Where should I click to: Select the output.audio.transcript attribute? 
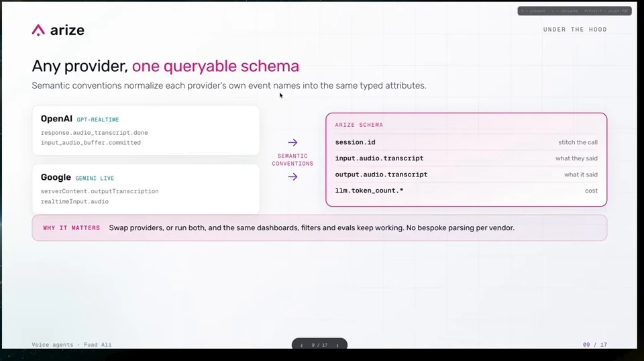pos(381,174)
